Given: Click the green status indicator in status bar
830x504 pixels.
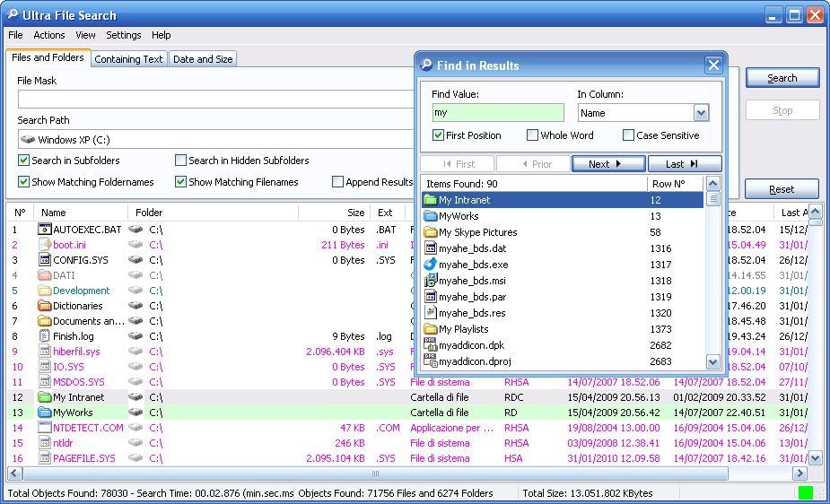Looking at the screenshot, I should (x=805, y=493).
